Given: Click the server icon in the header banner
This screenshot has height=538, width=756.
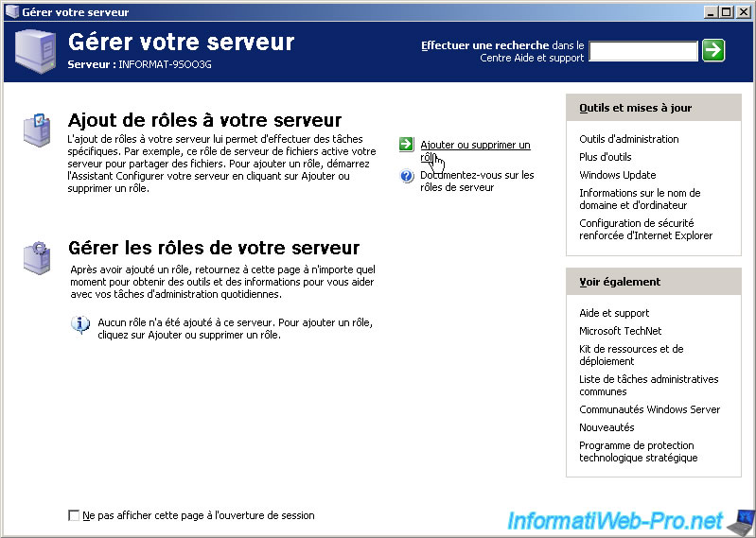Looking at the screenshot, I should coord(35,50).
